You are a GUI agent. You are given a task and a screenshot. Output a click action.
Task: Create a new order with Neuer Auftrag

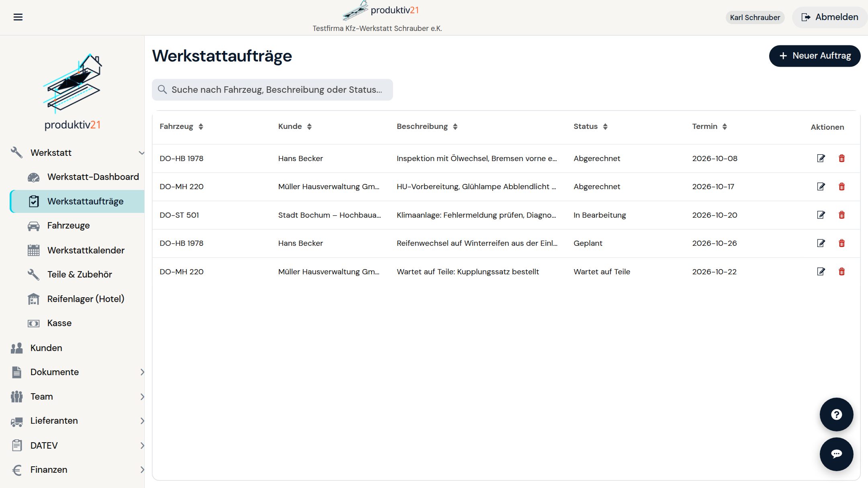[x=815, y=56]
